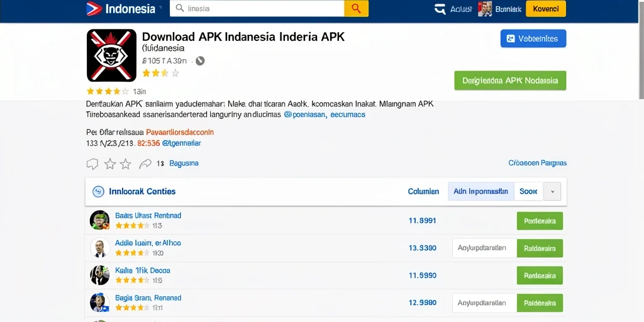
Task: Click the yellow Kovenci button
Action: pos(545,9)
